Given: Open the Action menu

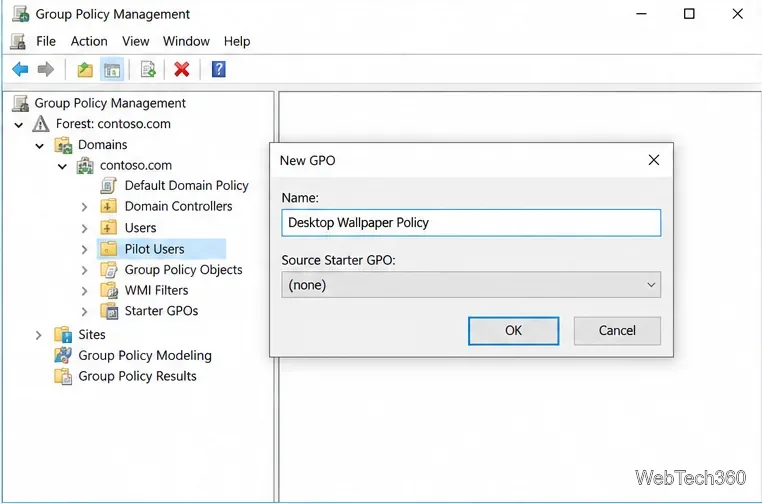Looking at the screenshot, I should pos(89,41).
